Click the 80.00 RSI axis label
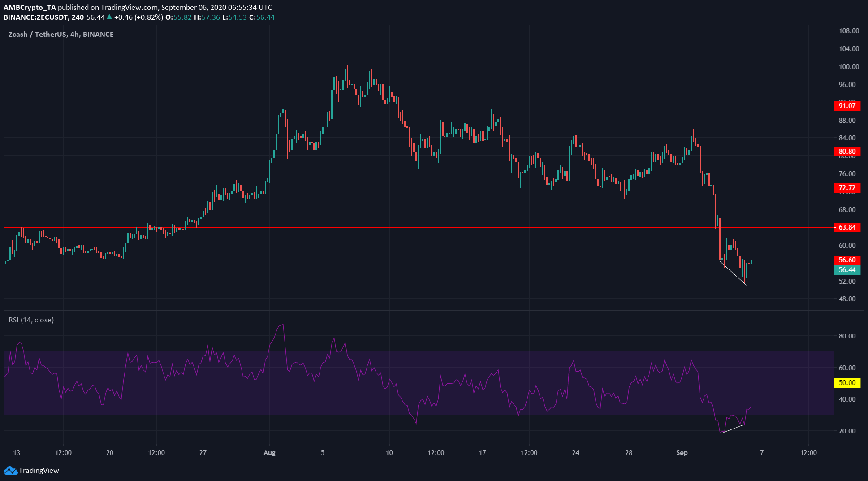 847,336
